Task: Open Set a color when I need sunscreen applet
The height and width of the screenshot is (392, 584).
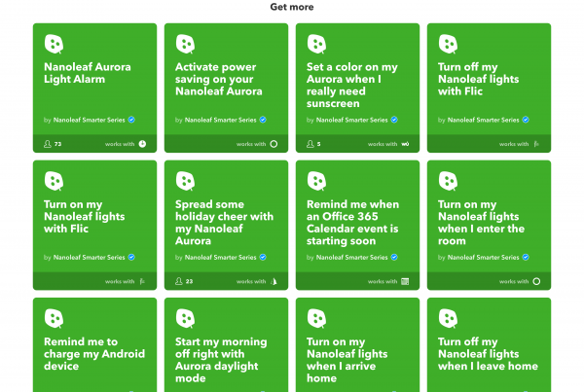Action: coord(357,88)
